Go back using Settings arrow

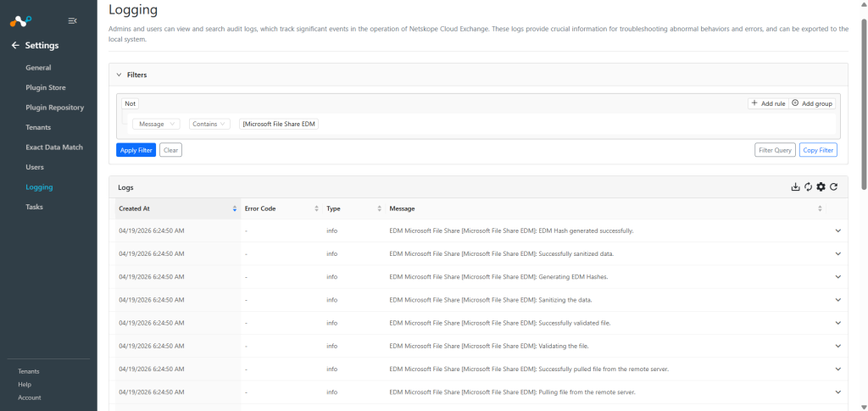tap(15, 46)
